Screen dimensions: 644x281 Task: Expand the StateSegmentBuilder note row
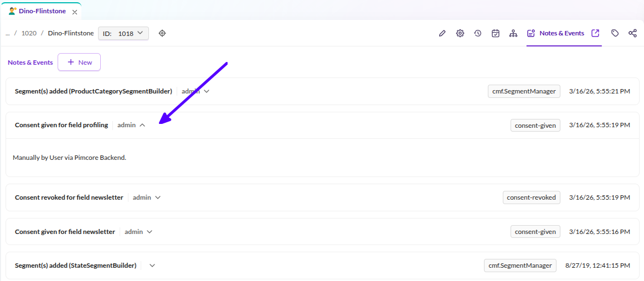coord(152,266)
